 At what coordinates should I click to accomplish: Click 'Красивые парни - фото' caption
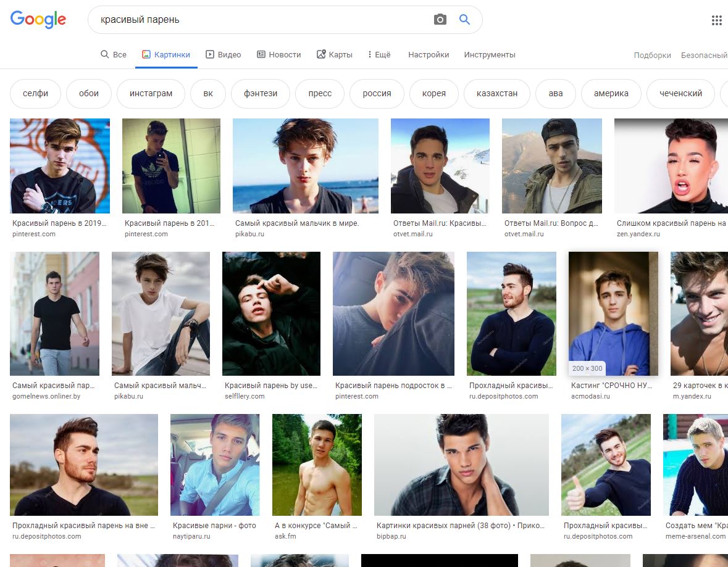click(214, 526)
